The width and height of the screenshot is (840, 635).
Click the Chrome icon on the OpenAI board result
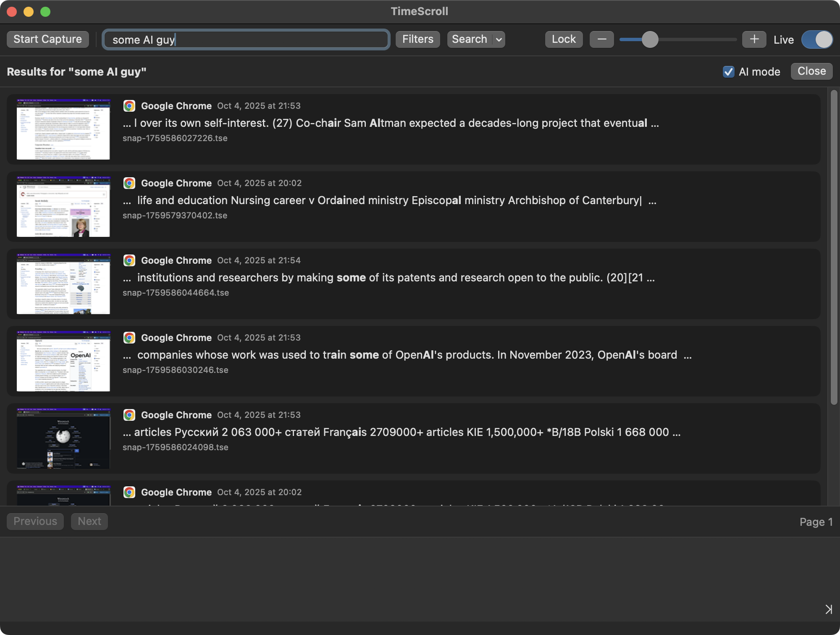click(129, 338)
